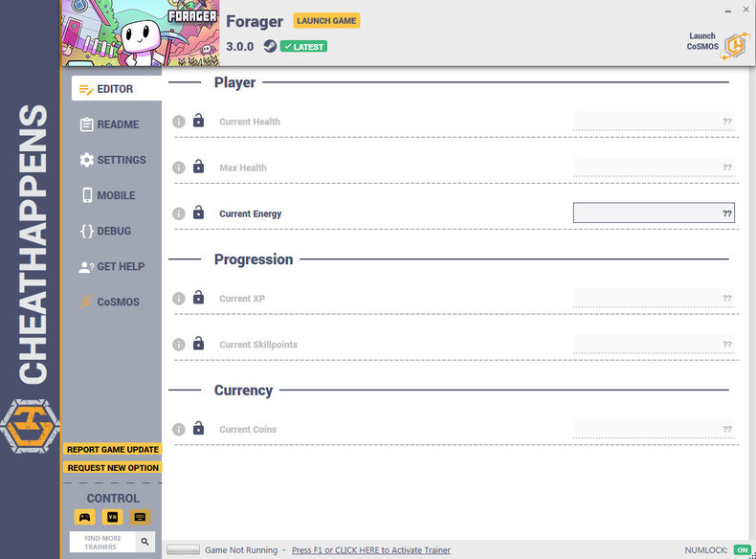Click the Player section header

(234, 82)
